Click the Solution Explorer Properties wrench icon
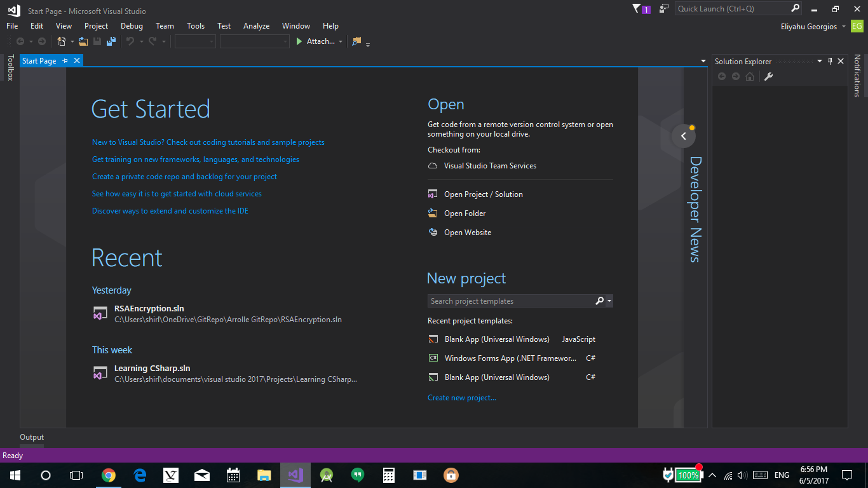The width and height of the screenshot is (868, 488). 768,76
